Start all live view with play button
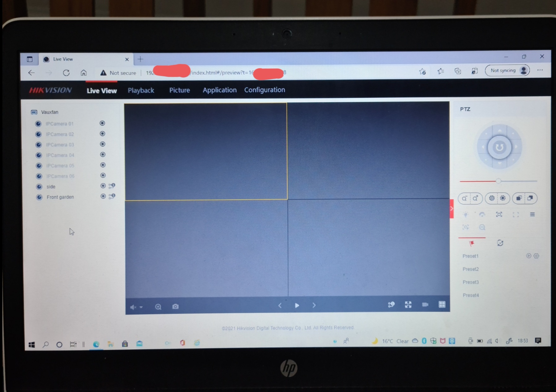Image resolution: width=556 pixels, height=392 pixels. coord(297,306)
